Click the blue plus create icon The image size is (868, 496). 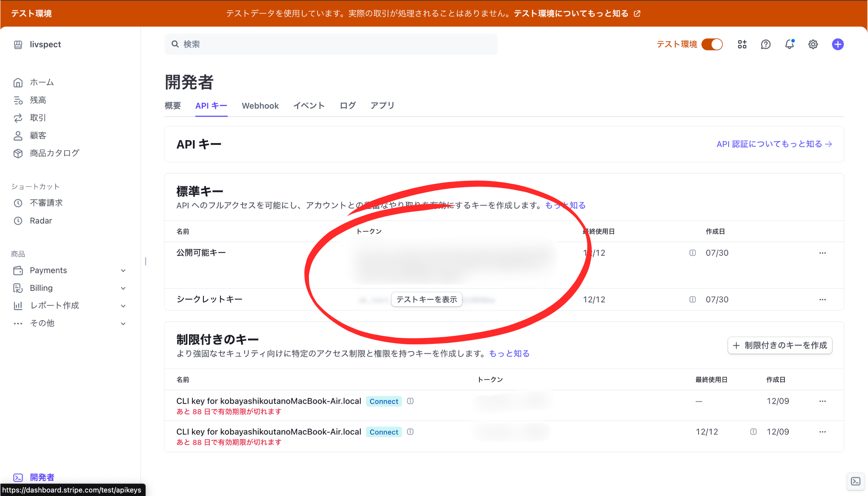(x=837, y=44)
